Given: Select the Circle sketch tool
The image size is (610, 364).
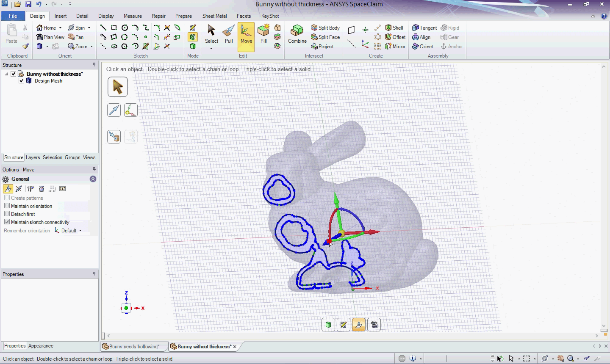Looking at the screenshot, I should [125, 28].
